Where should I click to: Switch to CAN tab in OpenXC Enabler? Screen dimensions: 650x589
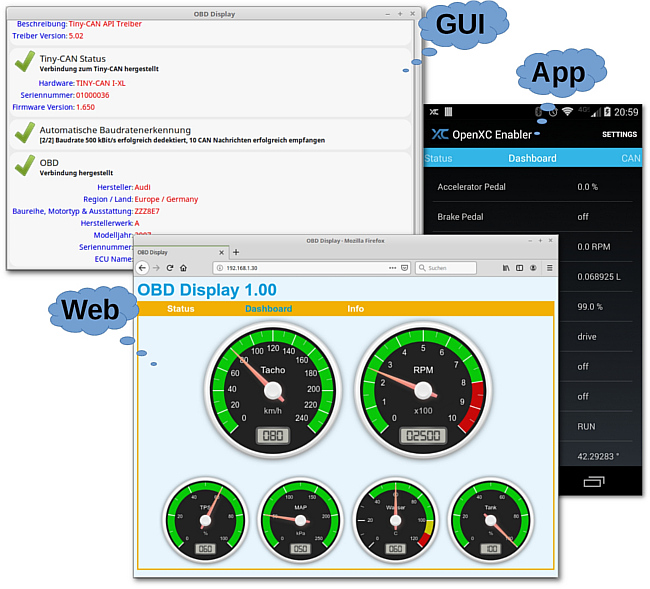[630, 158]
